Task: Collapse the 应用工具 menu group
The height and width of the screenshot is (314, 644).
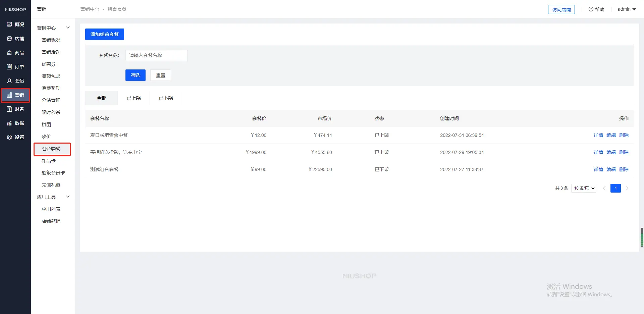Action: pyautogui.click(x=67, y=197)
